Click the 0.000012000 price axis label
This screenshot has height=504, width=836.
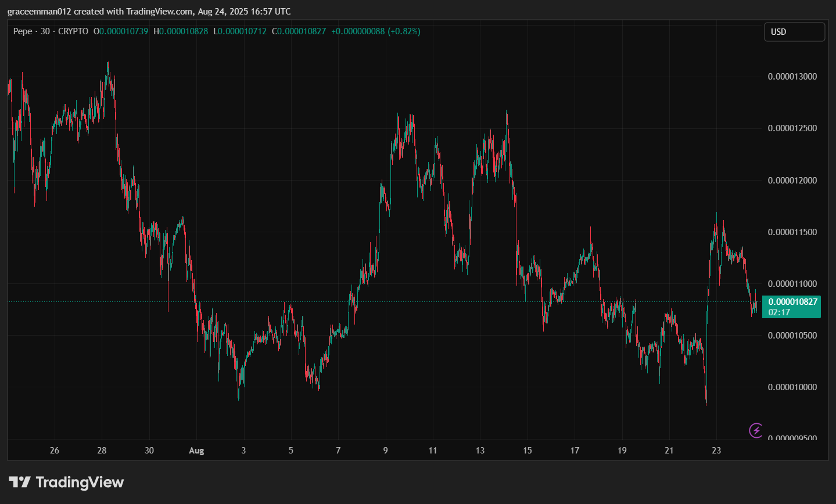792,181
